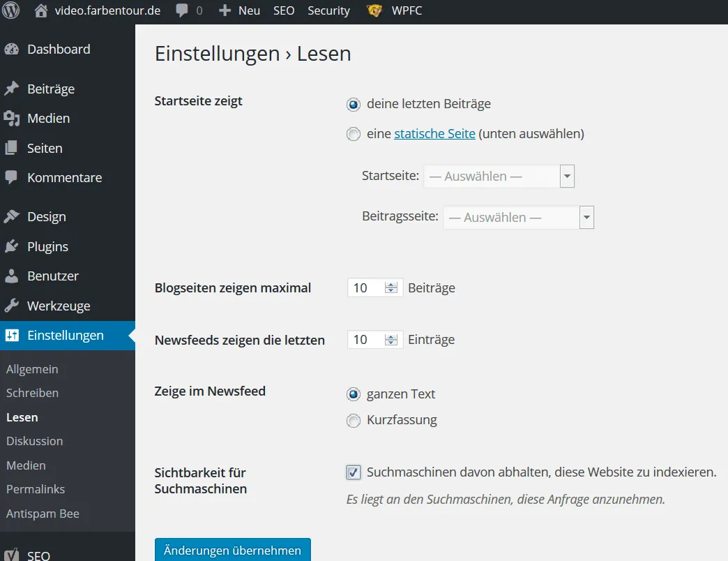The image size is (728, 561).
Task: Open the Startseite dropdown
Action: pos(499,177)
